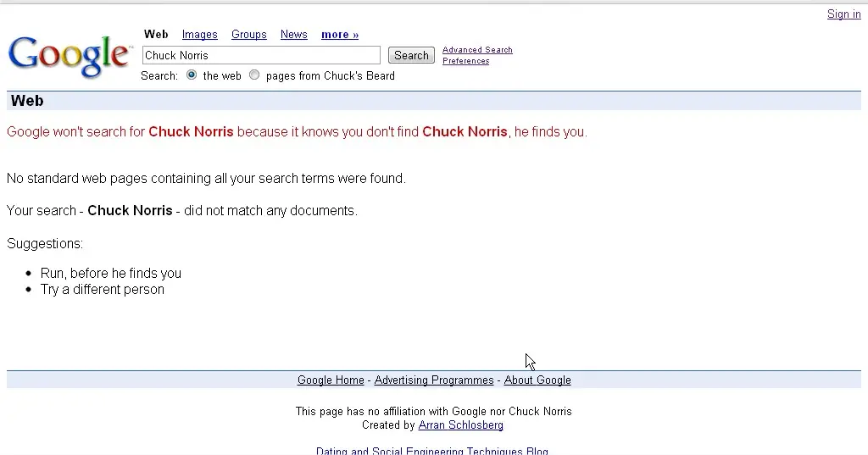Select the 'the web' radio button
The image size is (868, 455).
point(192,75)
